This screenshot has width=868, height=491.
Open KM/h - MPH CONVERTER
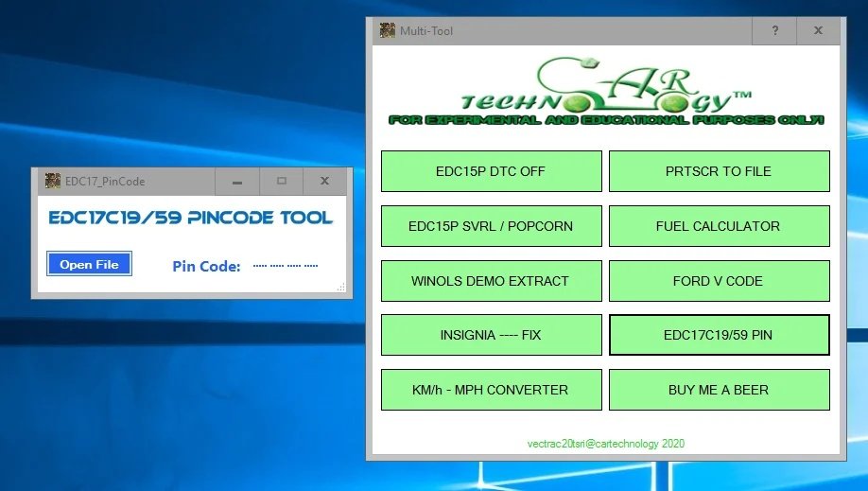tap(492, 390)
